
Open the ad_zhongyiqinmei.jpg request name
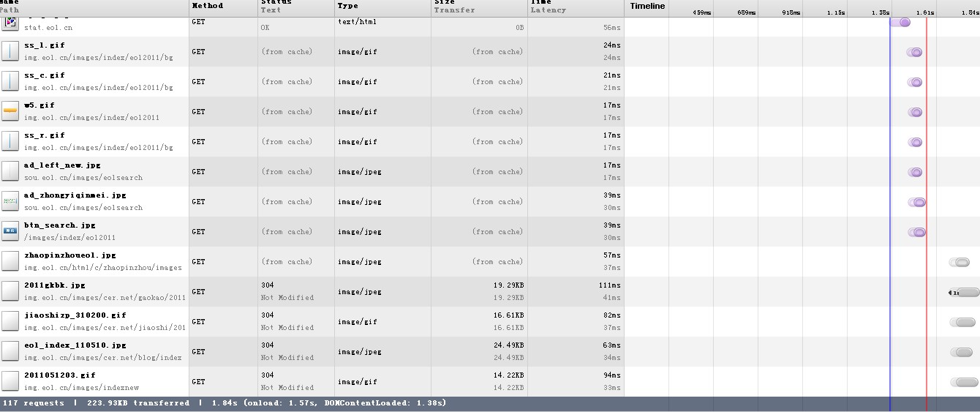tap(75, 195)
